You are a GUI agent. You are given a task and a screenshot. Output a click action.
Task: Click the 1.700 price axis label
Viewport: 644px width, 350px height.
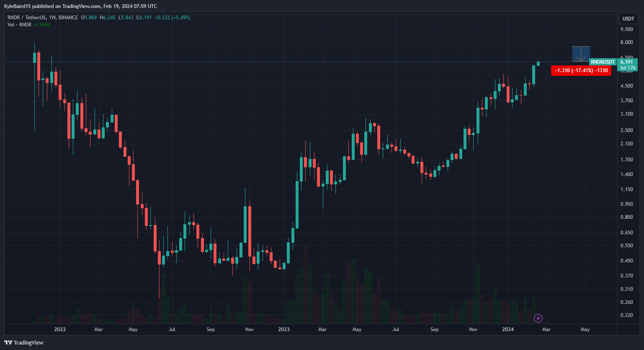[x=627, y=160]
